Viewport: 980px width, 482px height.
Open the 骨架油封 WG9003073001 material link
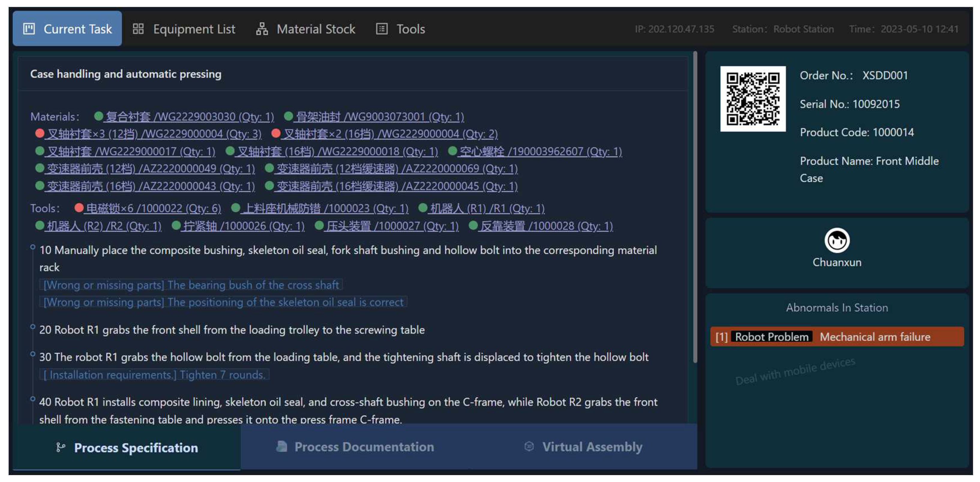(379, 117)
